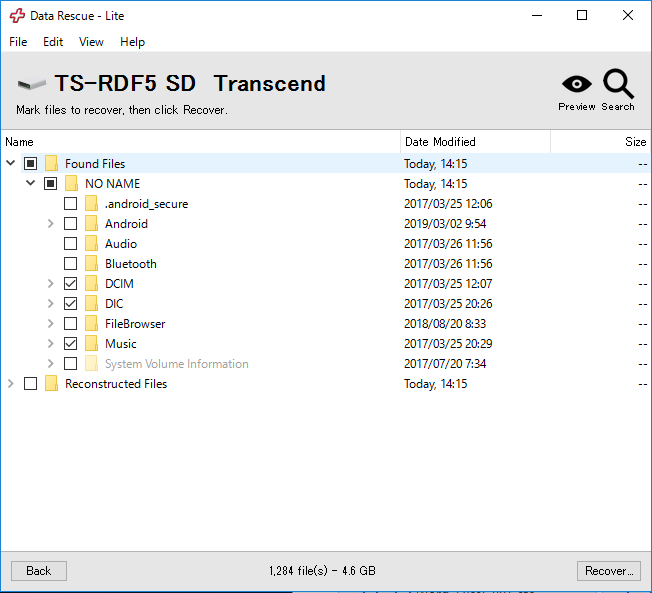Viewport: 652px width, 593px height.
Task: Sort by the Size column header
Action: coord(600,142)
